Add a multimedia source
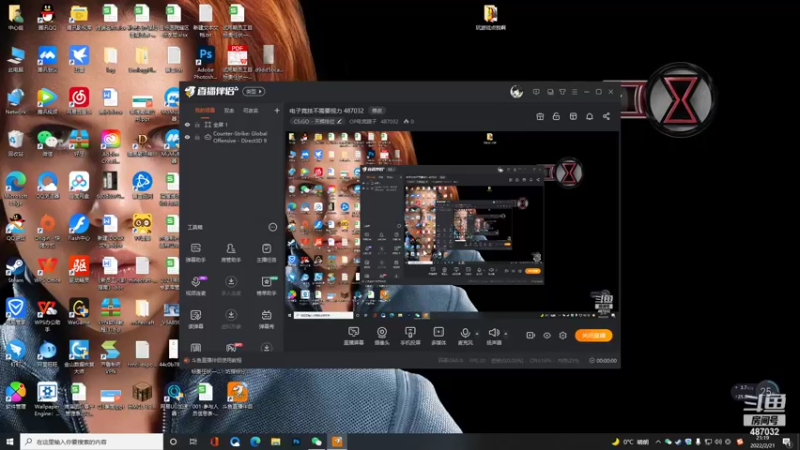The width and height of the screenshot is (800, 450). pyautogui.click(x=438, y=336)
